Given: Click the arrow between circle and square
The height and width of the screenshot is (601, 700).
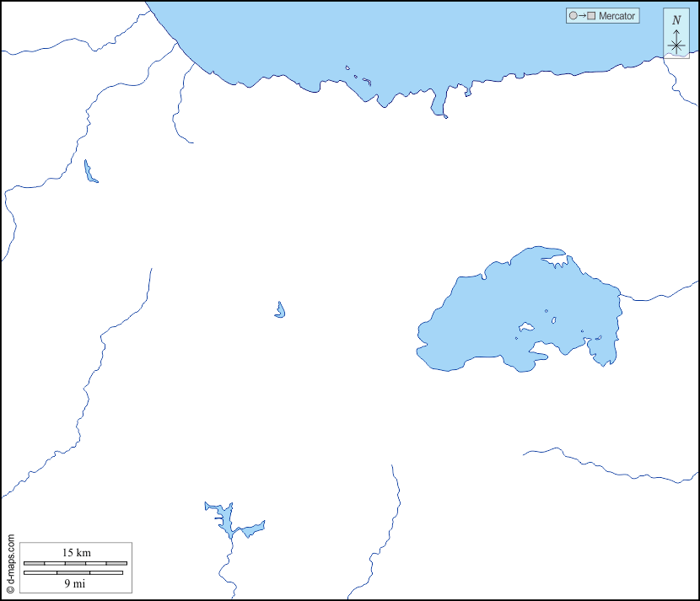Looking at the screenshot, I should [x=582, y=16].
